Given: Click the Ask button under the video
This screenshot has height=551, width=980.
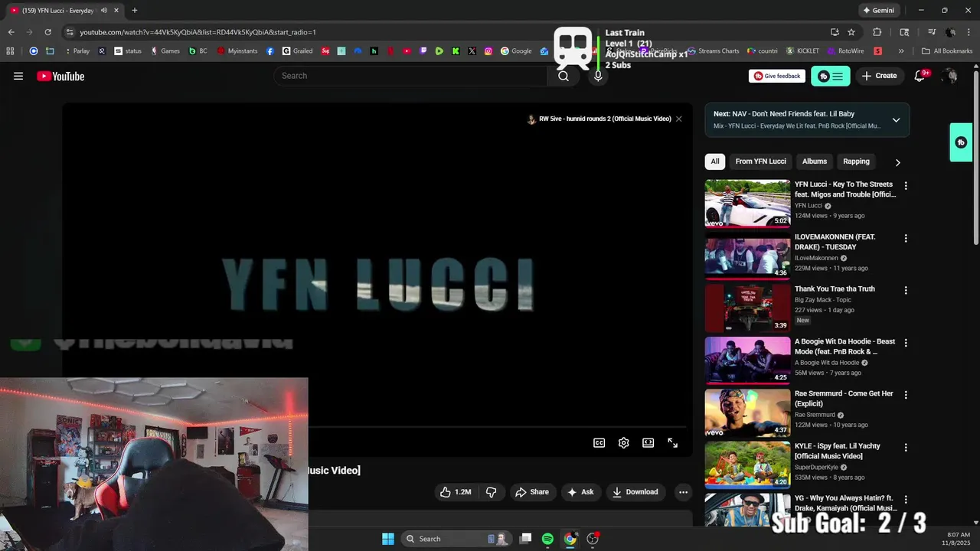Looking at the screenshot, I should click(580, 492).
